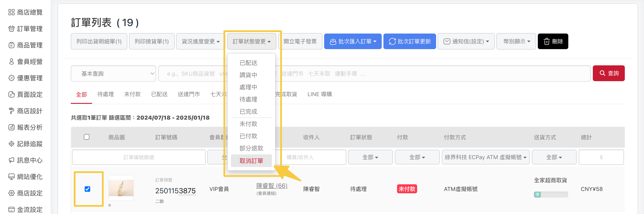Switch to the 待處理 tab
Viewport: 644px width, 214px height.
click(x=106, y=94)
